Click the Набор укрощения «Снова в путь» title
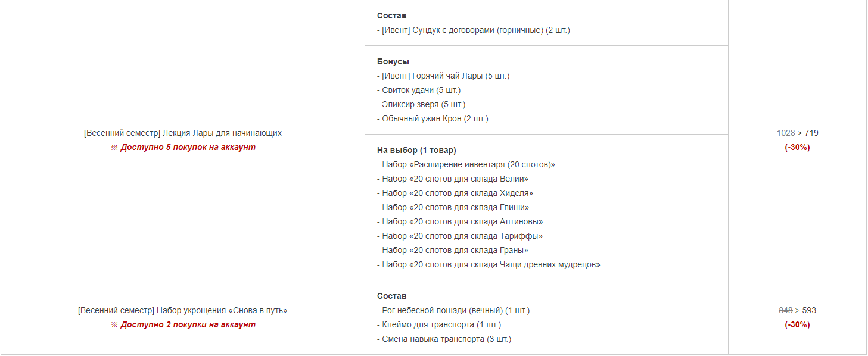The height and width of the screenshot is (356, 868). pyautogui.click(x=183, y=311)
